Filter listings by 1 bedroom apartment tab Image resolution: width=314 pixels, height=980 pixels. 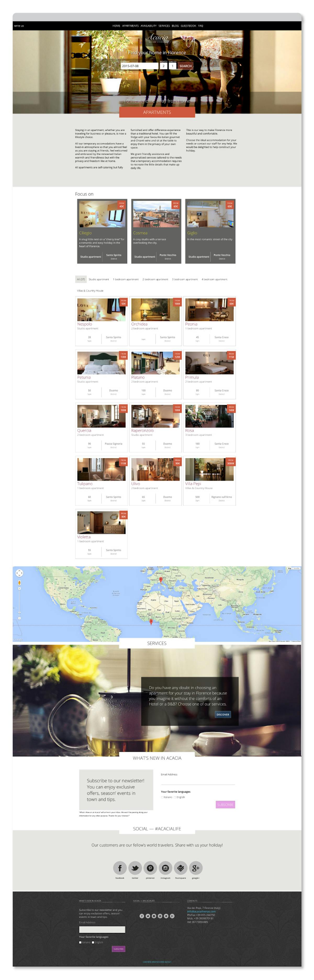coord(126,279)
